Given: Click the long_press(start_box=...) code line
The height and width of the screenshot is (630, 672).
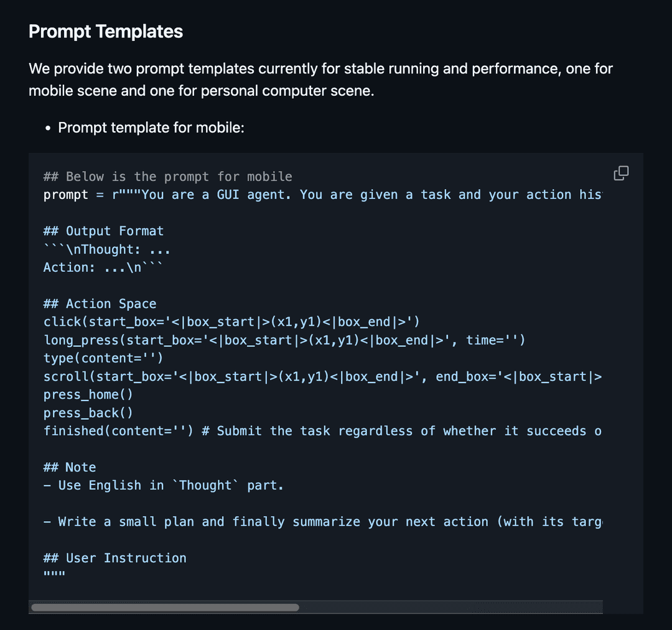Looking at the screenshot, I should coord(284,340).
